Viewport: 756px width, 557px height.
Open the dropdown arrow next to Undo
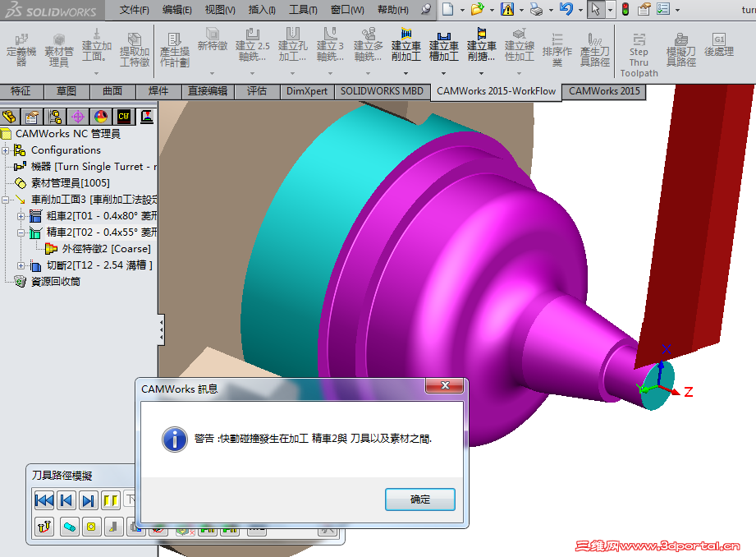[580, 10]
